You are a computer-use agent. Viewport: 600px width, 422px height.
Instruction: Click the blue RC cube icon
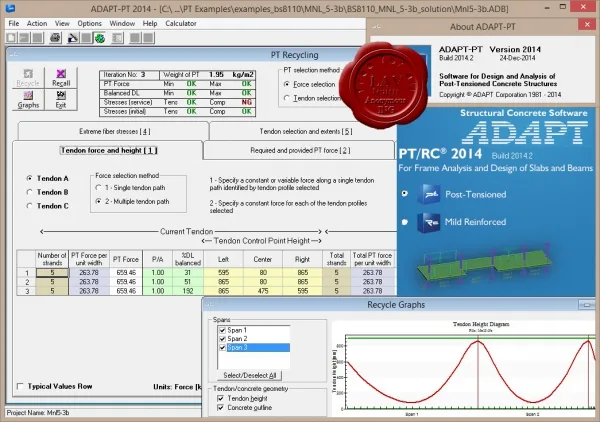(429, 222)
